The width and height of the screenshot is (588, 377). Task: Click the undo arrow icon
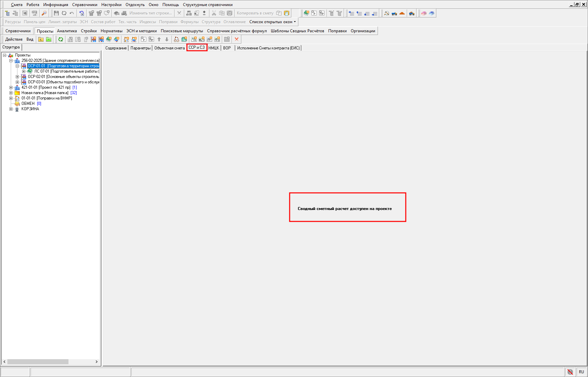(x=72, y=13)
